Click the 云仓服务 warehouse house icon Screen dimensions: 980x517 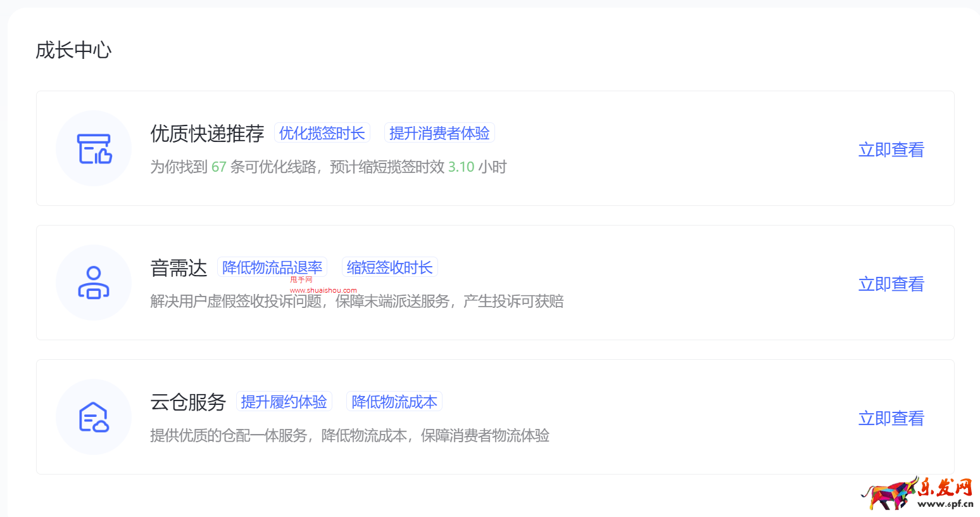pos(94,417)
